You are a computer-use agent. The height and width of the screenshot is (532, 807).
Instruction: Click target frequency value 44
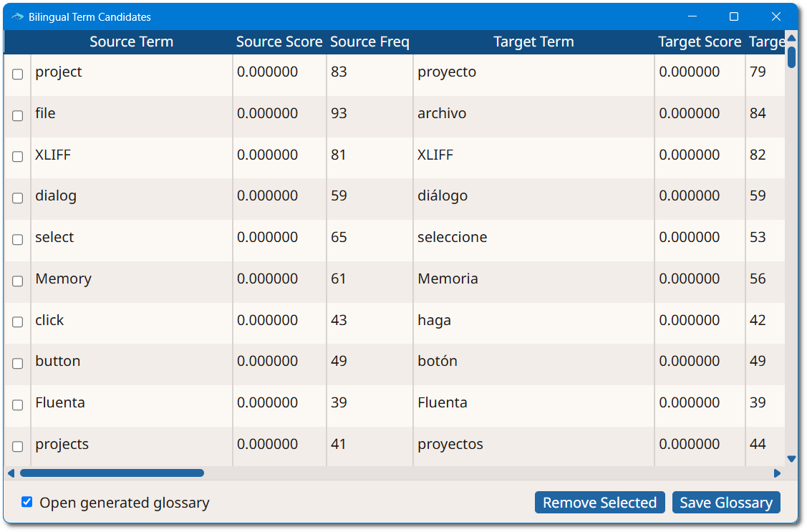[758, 444]
